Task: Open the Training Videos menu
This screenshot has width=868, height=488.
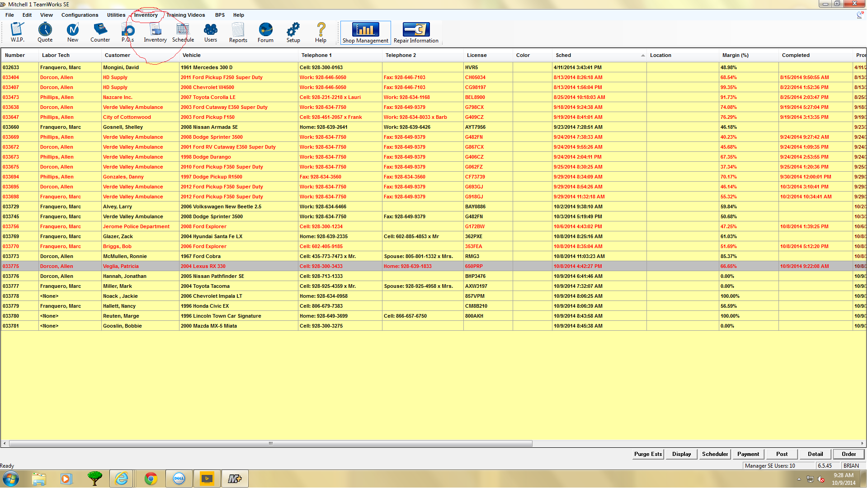Action: pyautogui.click(x=186, y=15)
